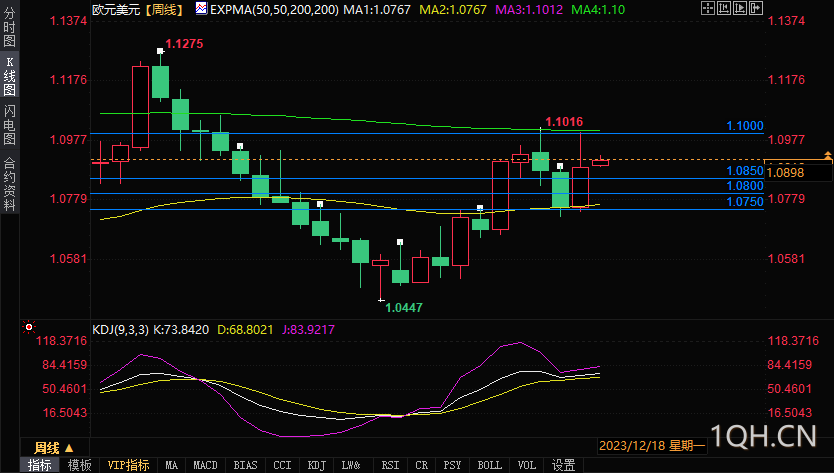Click the expand chart axis icon
The width and height of the screenshot is (834, 473).
point(740,8)
